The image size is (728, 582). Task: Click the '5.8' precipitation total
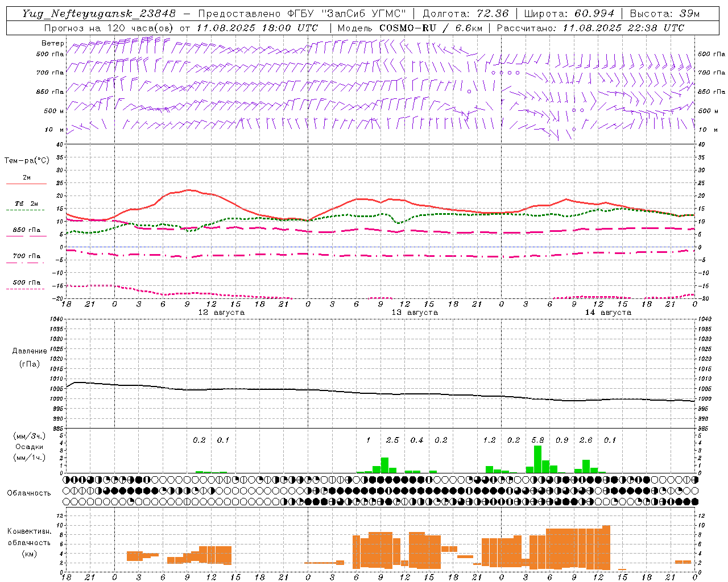[x=537, y=440]
